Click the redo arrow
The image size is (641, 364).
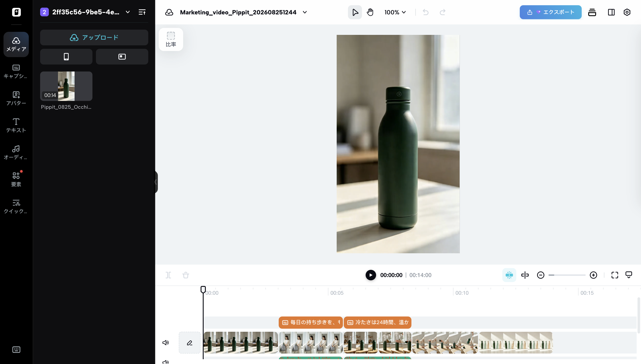click(443, 12)
